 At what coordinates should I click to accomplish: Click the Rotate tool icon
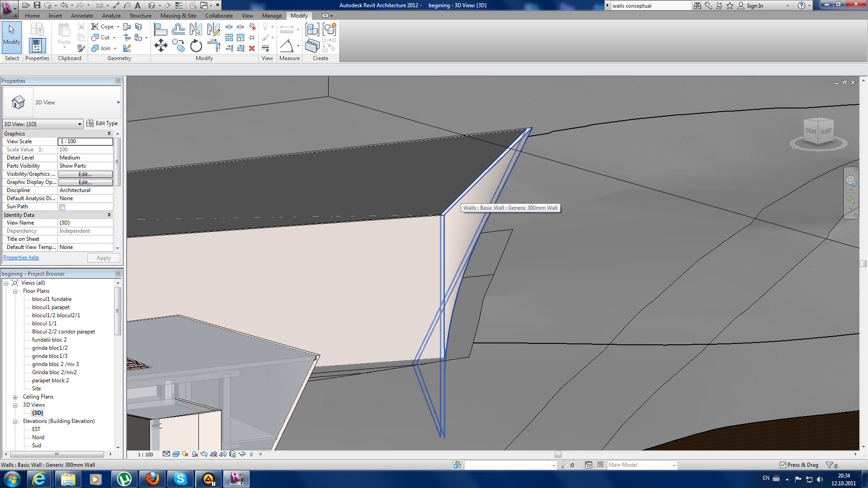pyautogui.click(x=196, y=46)
